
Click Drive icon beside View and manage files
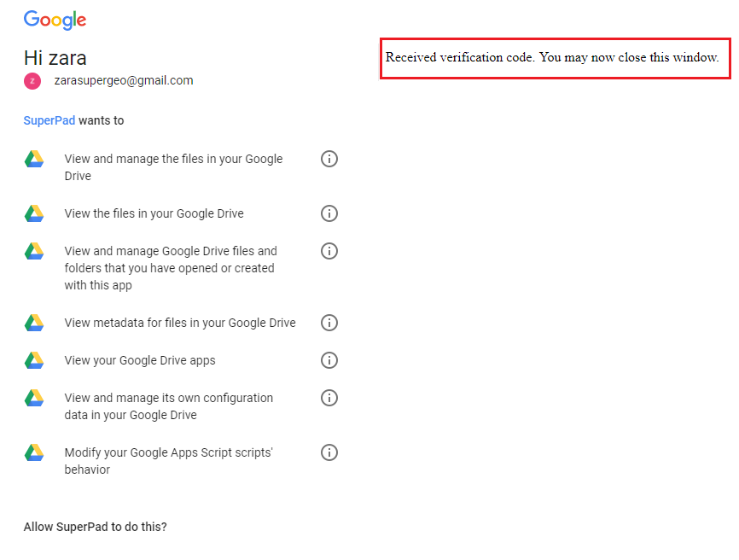(x=34, y=160)
